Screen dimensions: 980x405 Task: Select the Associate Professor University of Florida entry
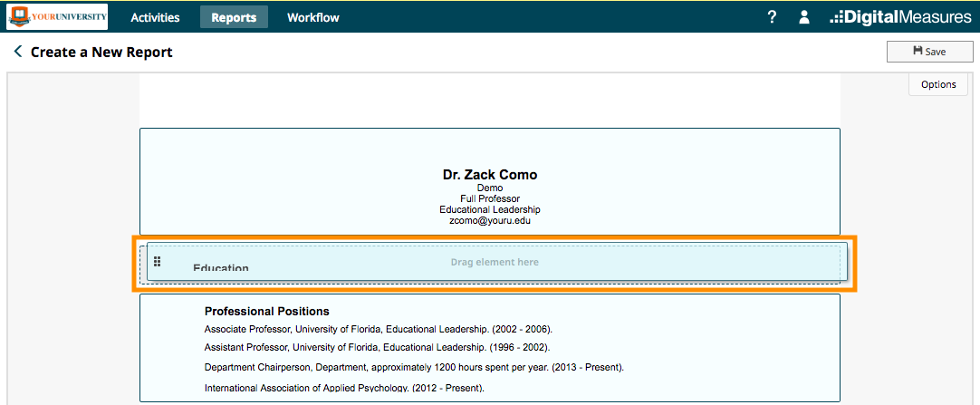pos(379,330)
